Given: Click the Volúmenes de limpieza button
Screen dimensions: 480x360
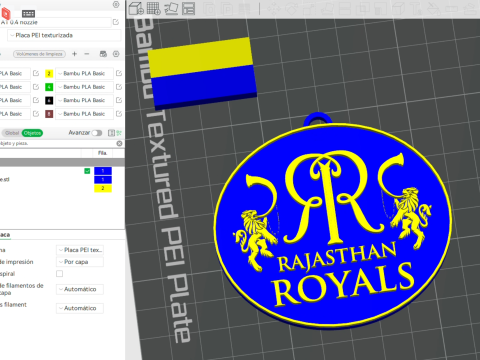Looking at the screenshot, I should pyautogui.click(x=39, y=54).
